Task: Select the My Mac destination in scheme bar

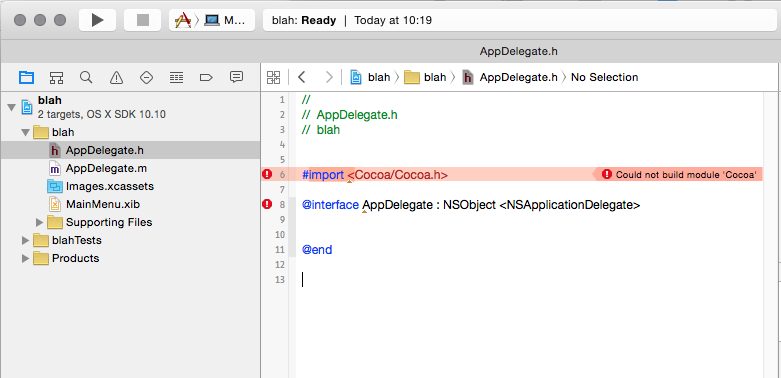Action: pos(225,20)
